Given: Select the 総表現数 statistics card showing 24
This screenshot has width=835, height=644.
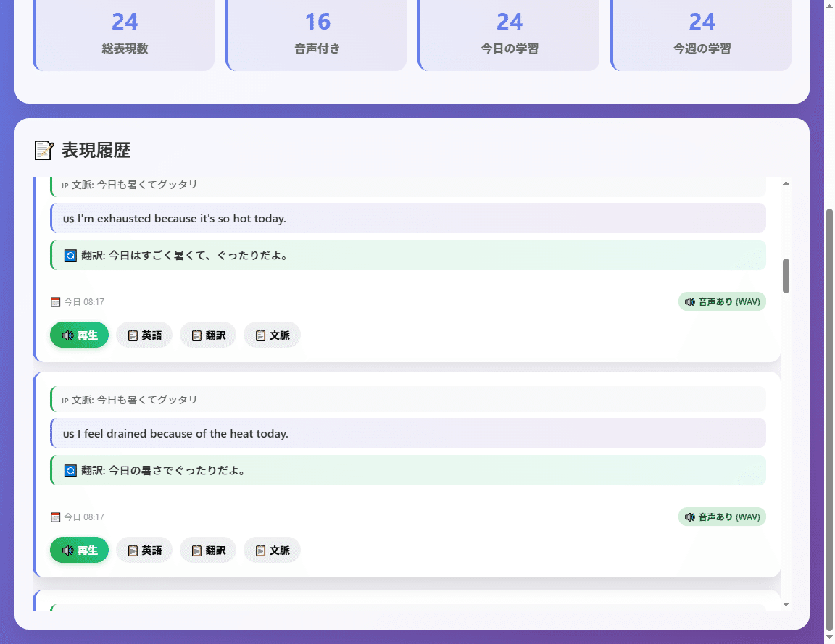Looking at the screenshot, I should [124, 33].
